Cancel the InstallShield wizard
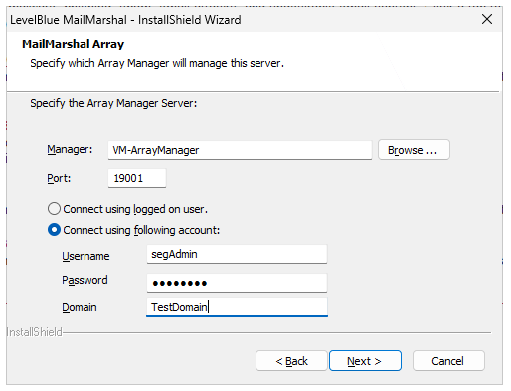This screenshot has width=511, height=391. click(448, 361)
